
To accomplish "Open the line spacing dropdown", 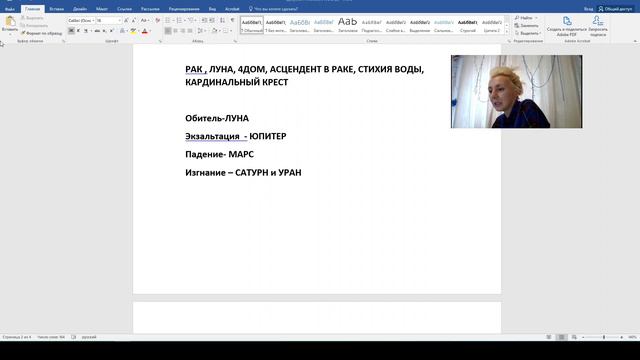I will [x=202, y=31].
